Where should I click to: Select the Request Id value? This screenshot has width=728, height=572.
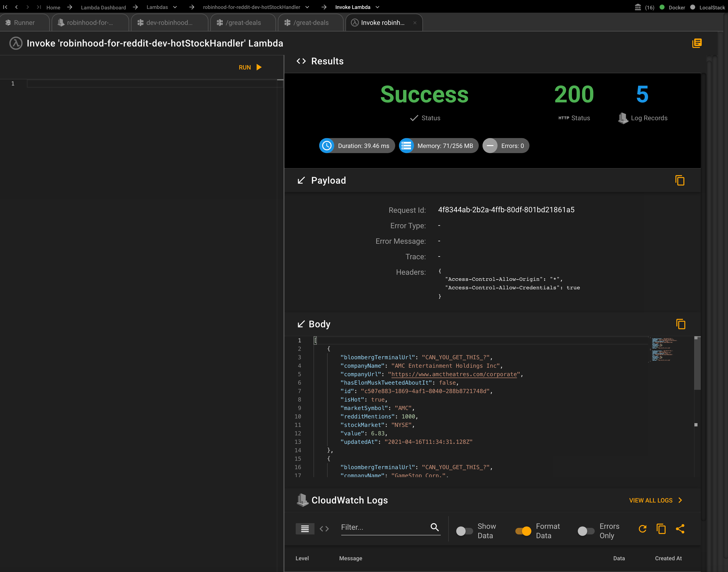coord(506,210)
